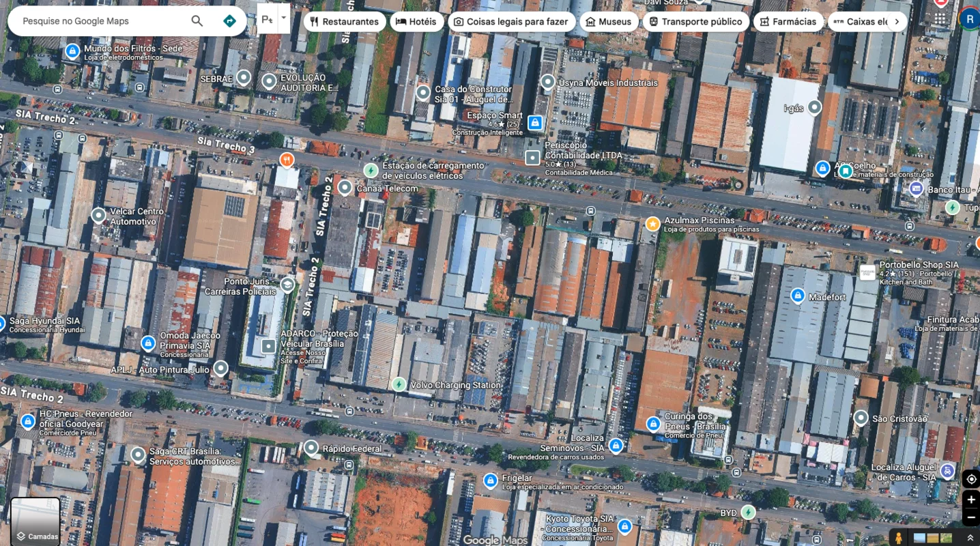Zoom in with the plus button

(970, 500)
